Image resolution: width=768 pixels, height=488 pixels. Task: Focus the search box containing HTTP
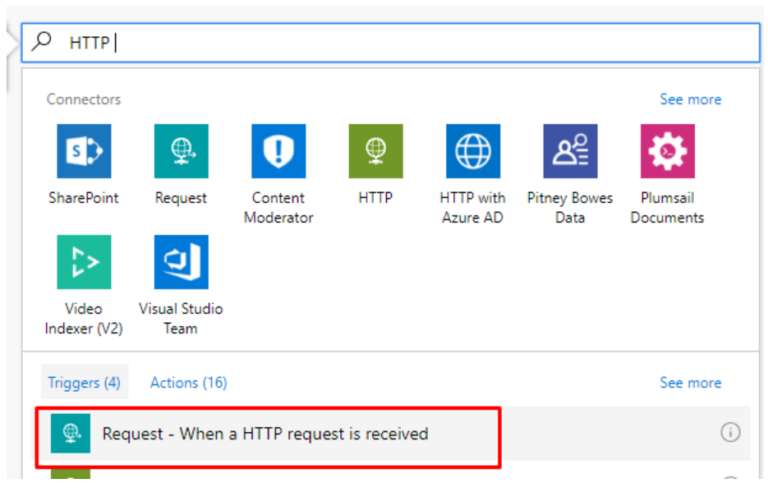pos(391,43)
